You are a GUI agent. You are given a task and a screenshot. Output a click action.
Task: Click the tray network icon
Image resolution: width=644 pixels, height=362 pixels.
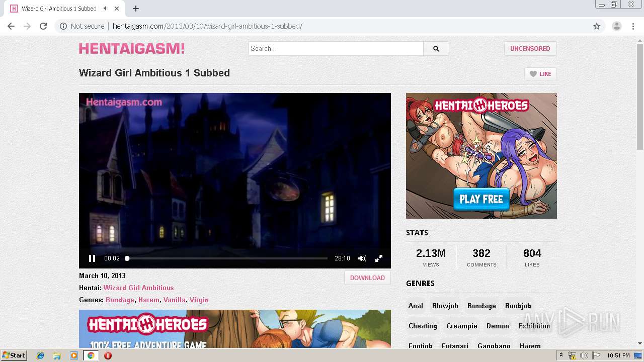572,355
